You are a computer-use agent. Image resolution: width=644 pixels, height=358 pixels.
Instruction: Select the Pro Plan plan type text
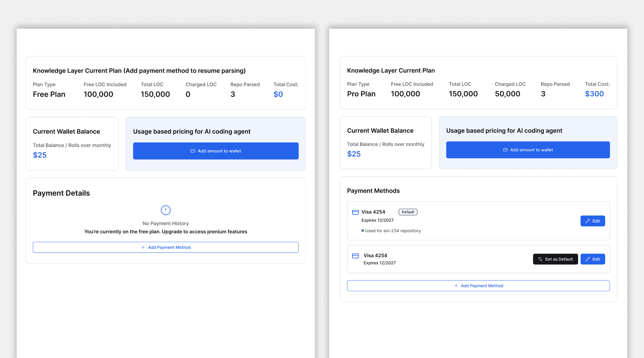point(361,94)
